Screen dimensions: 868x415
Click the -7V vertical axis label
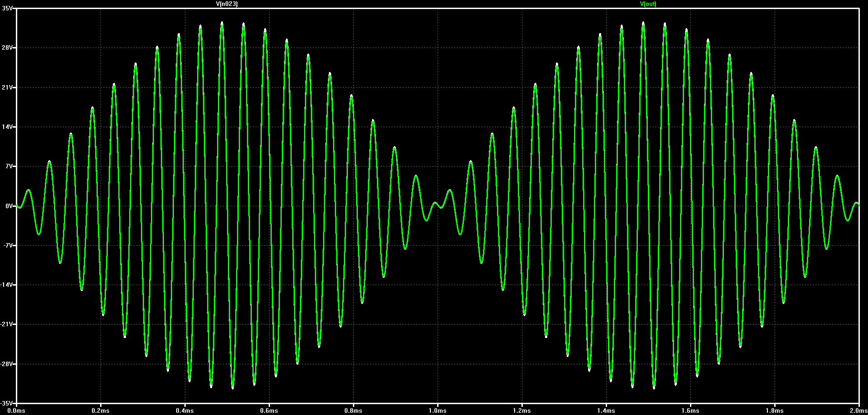[8, 246]
